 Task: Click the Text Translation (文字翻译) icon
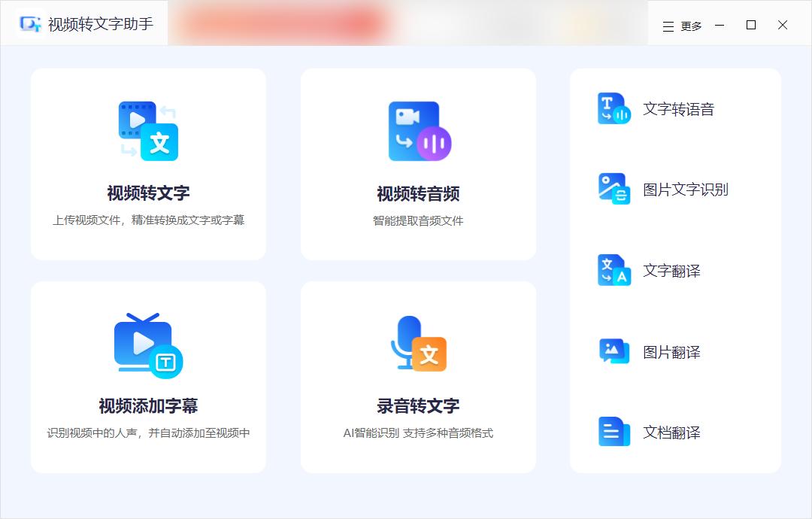click(614, 271)
